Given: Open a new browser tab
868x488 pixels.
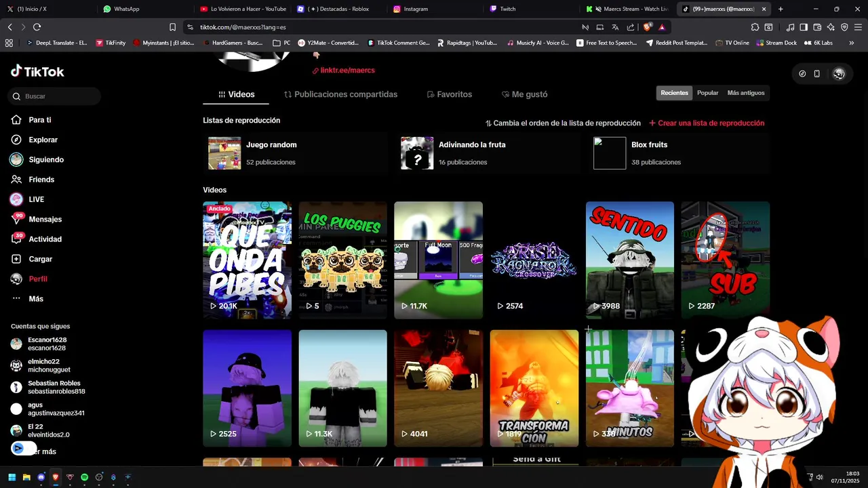Looking at the screenshot, I should click(x=781, y=9).
